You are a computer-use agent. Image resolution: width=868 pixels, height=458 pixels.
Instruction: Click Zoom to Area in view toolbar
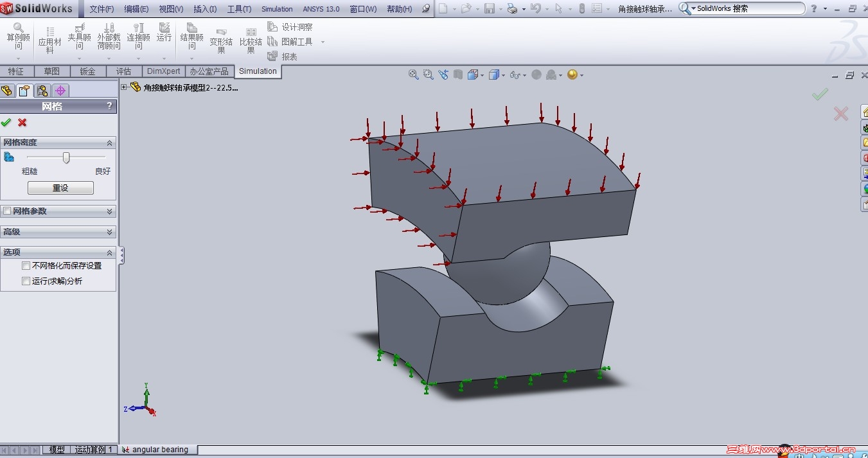(429, 75)
